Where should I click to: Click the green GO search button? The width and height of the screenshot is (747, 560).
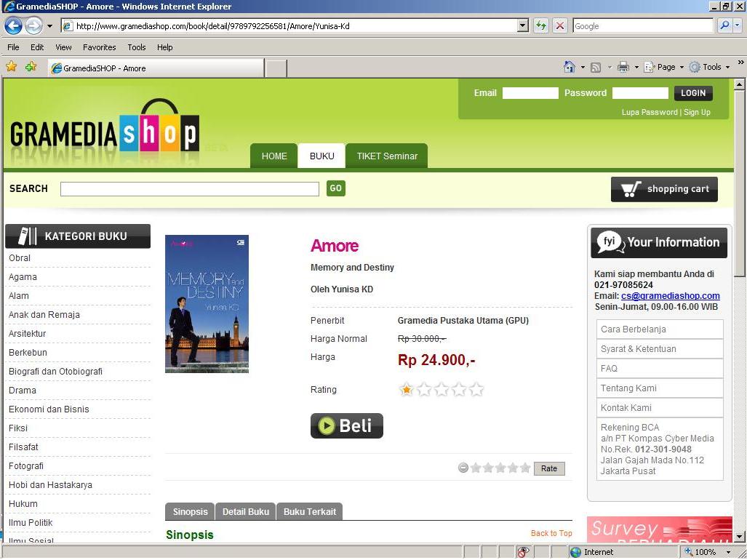tap(336, 188)
